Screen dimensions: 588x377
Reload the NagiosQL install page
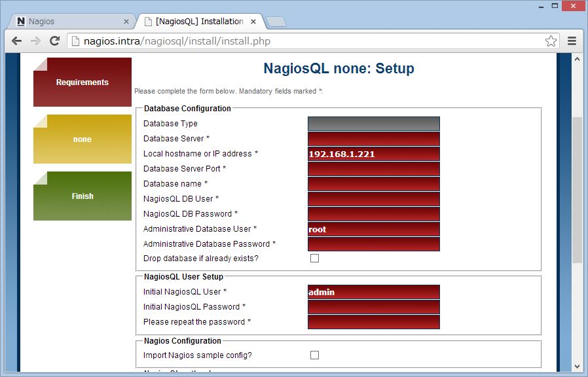coord(55,41)
